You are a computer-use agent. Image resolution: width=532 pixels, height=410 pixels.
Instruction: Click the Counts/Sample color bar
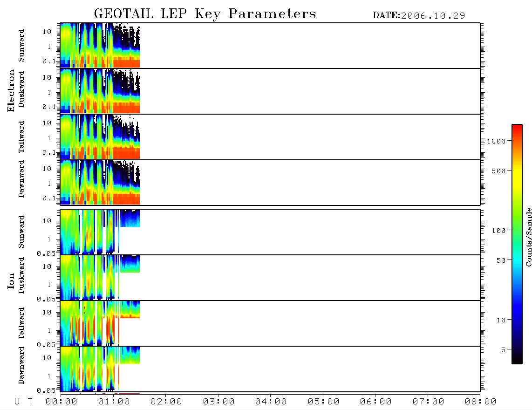(x=517, y=244)
